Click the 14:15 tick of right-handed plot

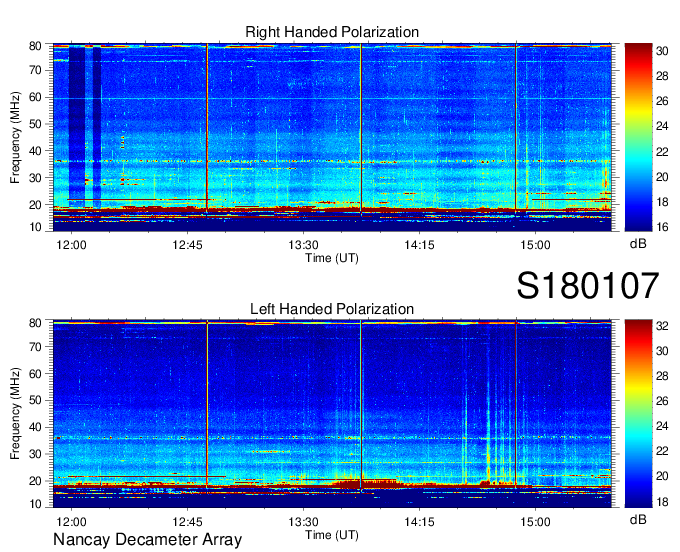pos(419,245)
